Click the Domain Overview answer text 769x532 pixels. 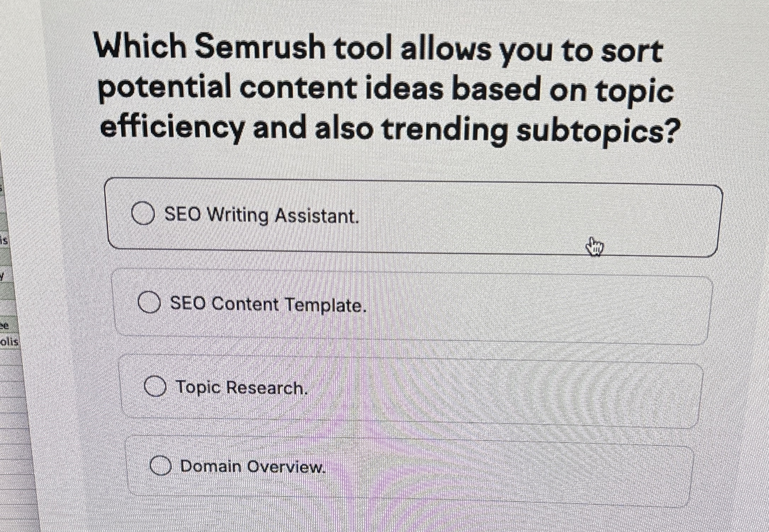pos(253,466)
